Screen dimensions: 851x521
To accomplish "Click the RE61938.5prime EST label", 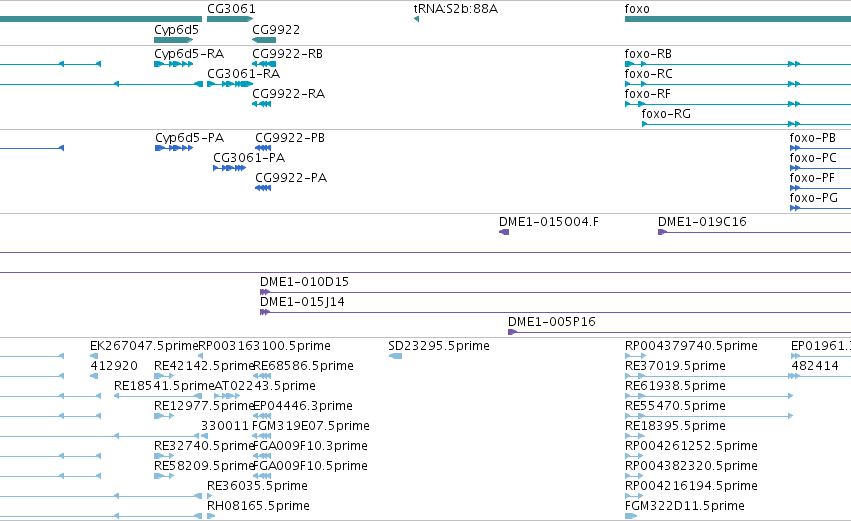I will click(675, 386).
